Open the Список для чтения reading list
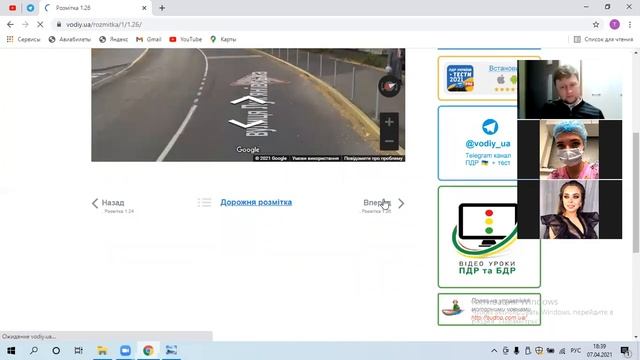 [x=604, y=39]
